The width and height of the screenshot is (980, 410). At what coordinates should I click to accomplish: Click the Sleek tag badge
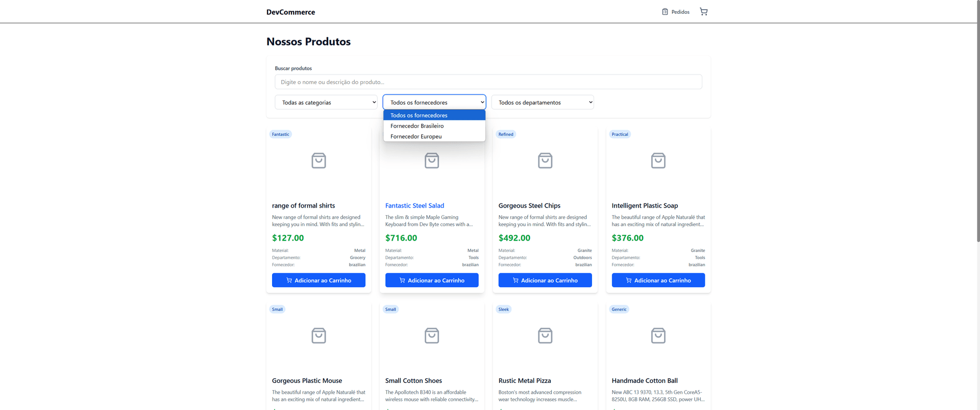click(503, 309)
